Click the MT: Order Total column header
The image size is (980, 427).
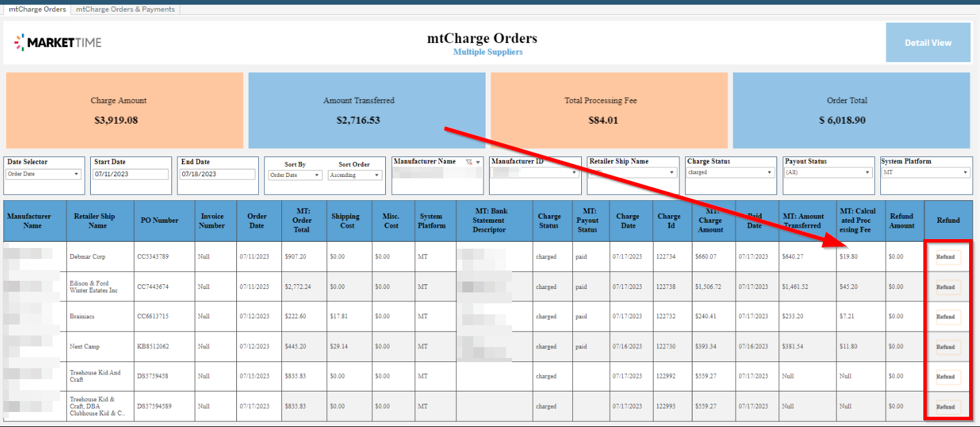(x=303, y=221)
